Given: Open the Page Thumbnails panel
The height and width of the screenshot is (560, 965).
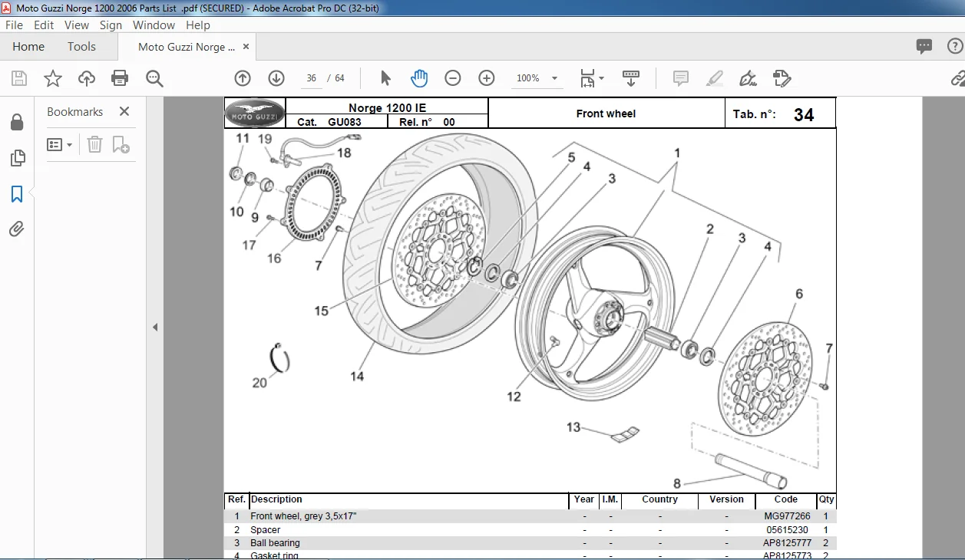Looking at the screenshot, I should 17,158.
